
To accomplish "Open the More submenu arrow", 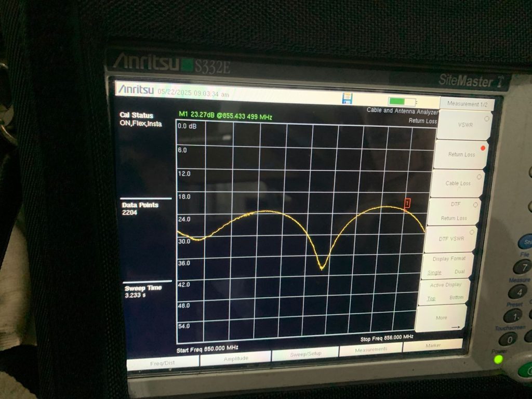I will point(442,319).
